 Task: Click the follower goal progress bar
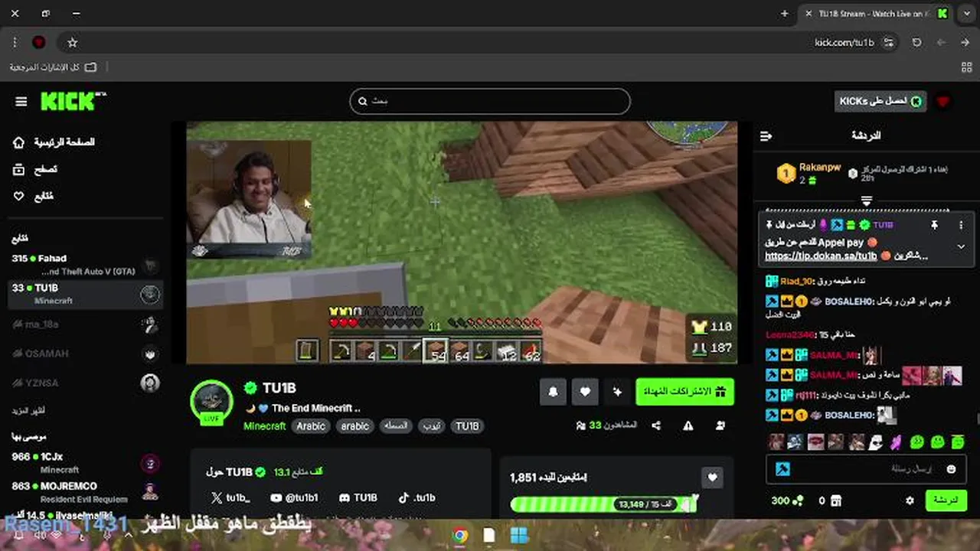tap(605, 504)
